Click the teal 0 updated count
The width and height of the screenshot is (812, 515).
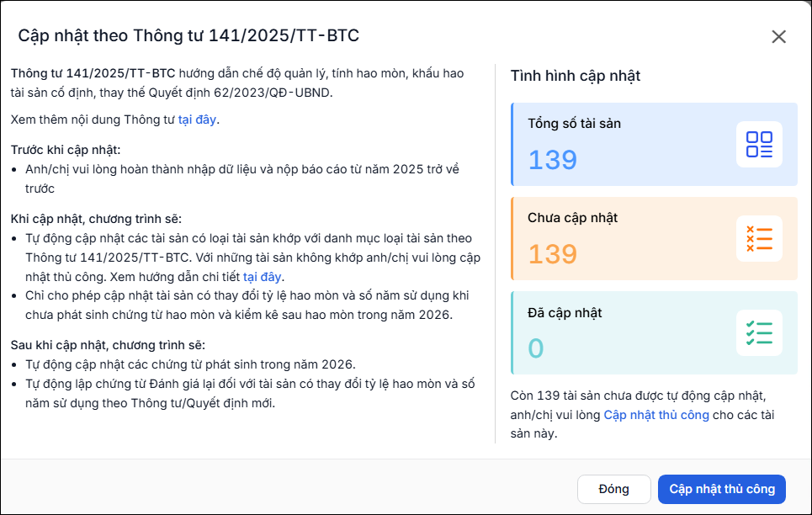pos(536,348)
